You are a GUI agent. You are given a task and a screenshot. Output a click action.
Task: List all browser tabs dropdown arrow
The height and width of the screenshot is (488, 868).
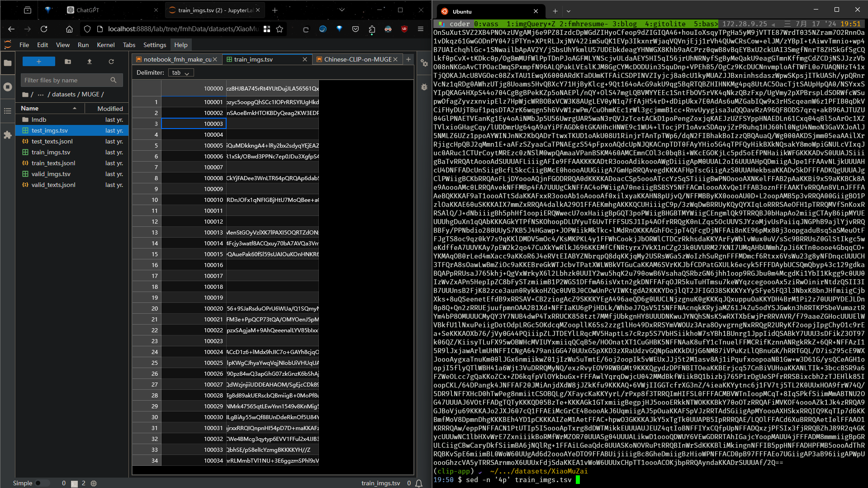pyautogui.click(x=342, y=10)
